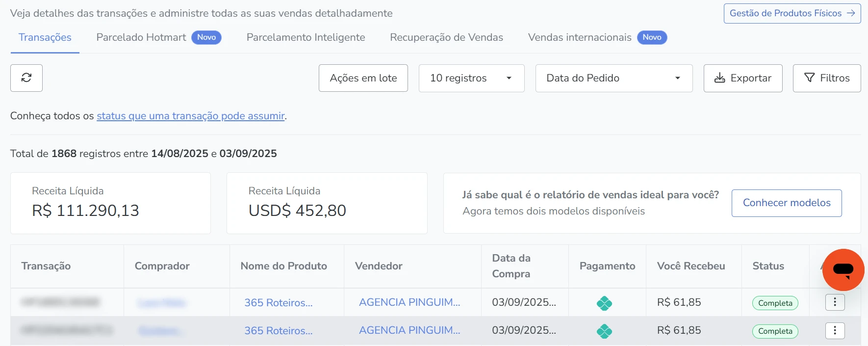Go to the Parcelamento Inteligente tab
Image resolution: width=868 pixels, height=346 pixels.
[x=305, y=37]
